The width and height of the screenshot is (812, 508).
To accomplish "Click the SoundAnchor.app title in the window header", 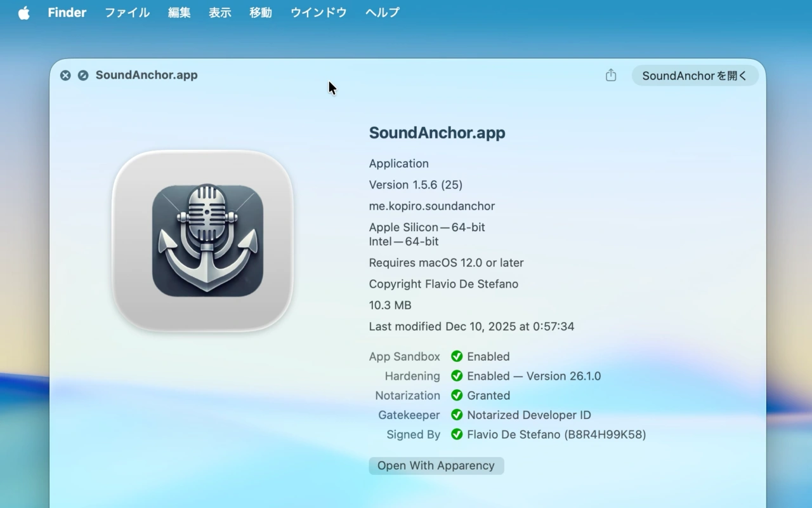I will [147, 75].
